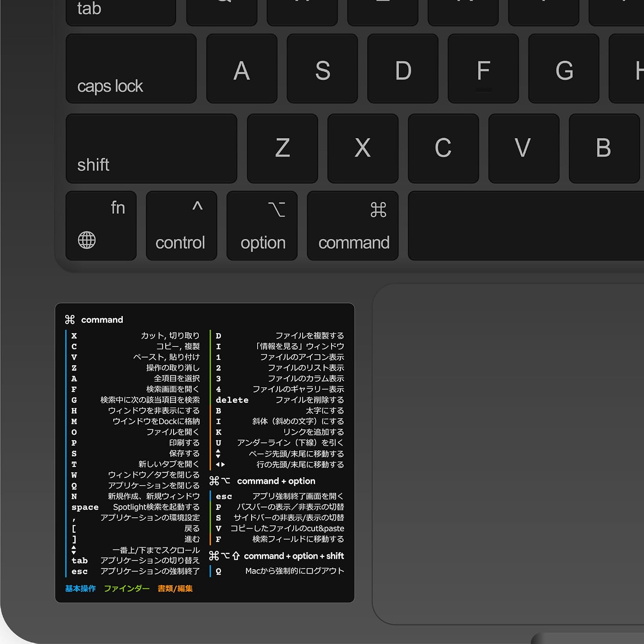Click up/down arrows beside 'ページ先頭/末尾に移動する'
Image resolution: width=644 pixels, height=644 pixels.
pos(218,453)
